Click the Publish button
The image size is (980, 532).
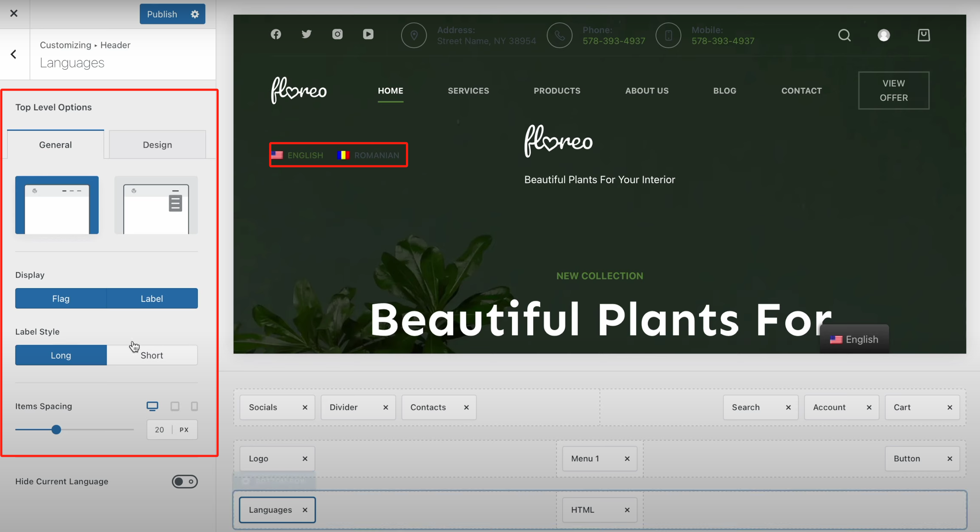(x=162, y=14)
